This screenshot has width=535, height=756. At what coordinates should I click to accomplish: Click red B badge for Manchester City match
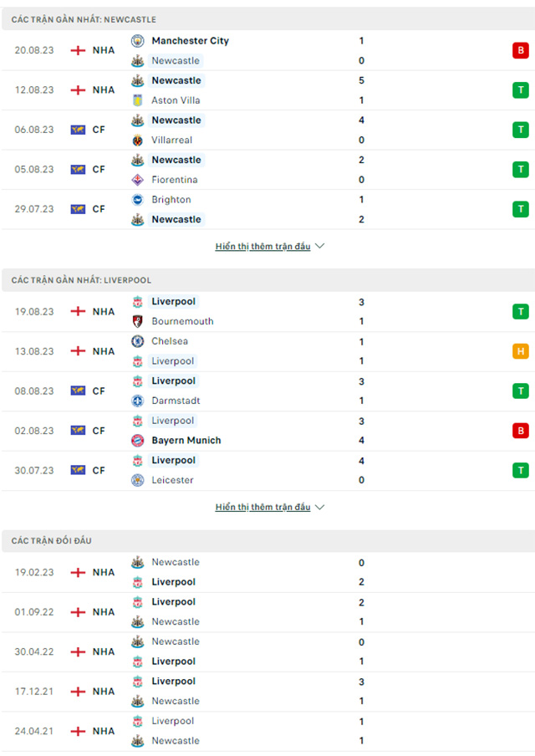click(521, 51)
